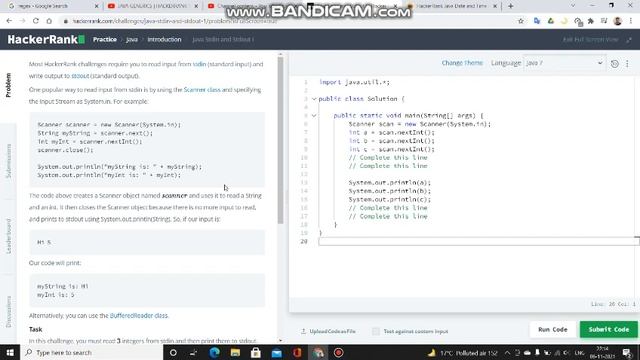Switch to the Java Generics YouTube tab
Viewport: 640px width, 360px height.
152,6
